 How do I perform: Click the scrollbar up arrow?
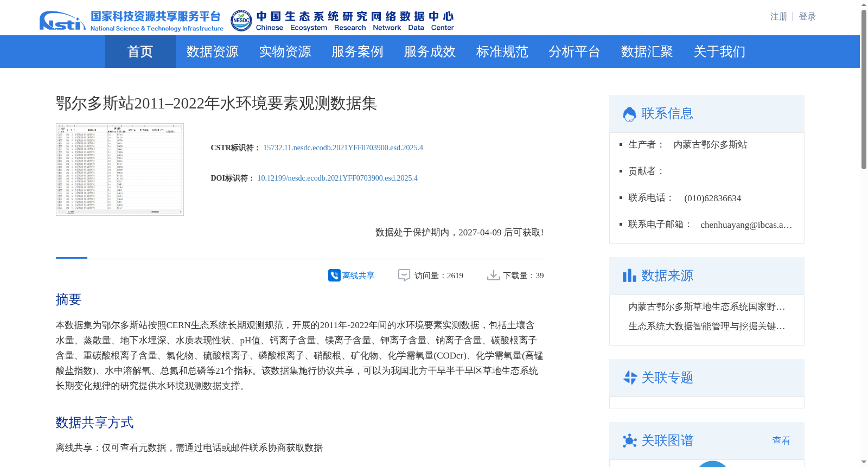coord(864,5)
